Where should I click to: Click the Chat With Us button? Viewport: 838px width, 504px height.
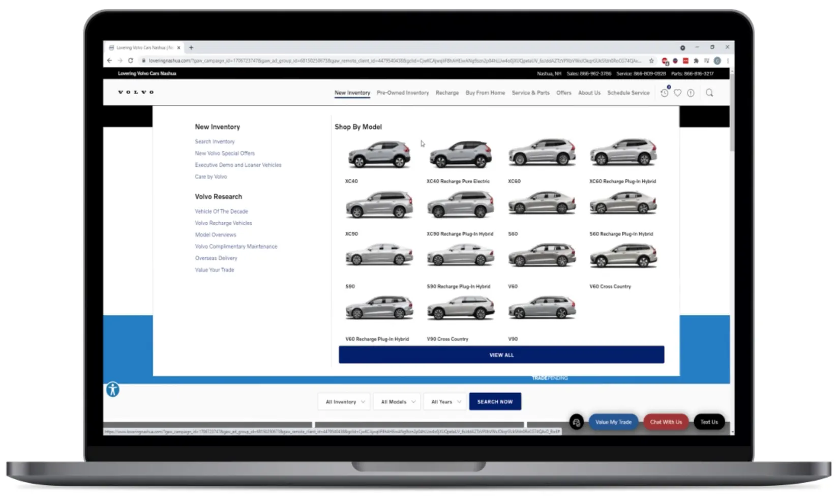pos(666,422)
